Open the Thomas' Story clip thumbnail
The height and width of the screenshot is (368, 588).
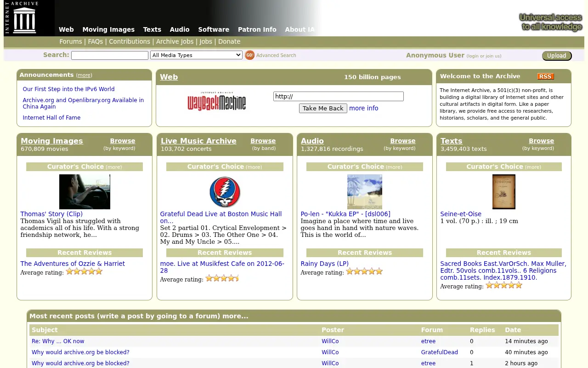pos(85,192)
